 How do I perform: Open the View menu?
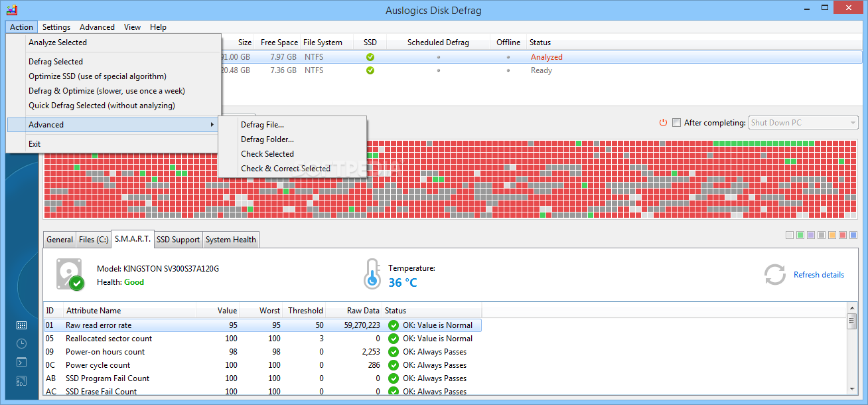coord(132,27)
